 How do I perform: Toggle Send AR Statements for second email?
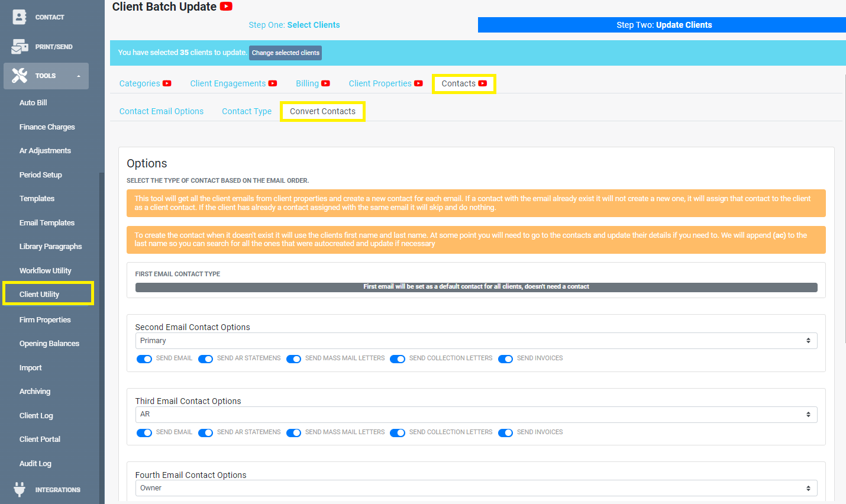point(205,359)
